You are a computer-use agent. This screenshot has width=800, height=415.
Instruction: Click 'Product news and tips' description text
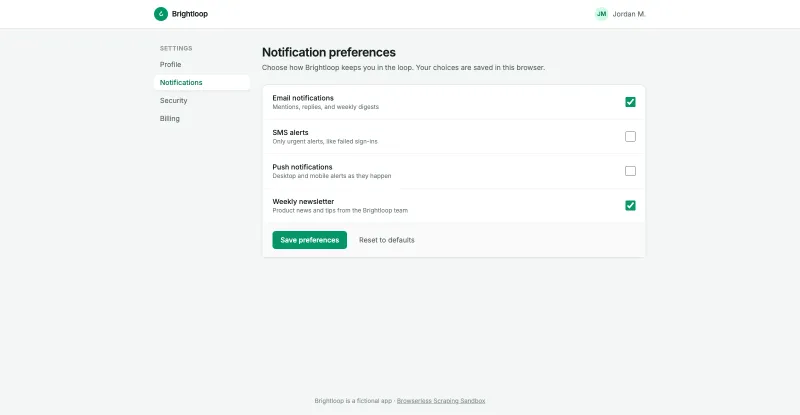(340, 210)
